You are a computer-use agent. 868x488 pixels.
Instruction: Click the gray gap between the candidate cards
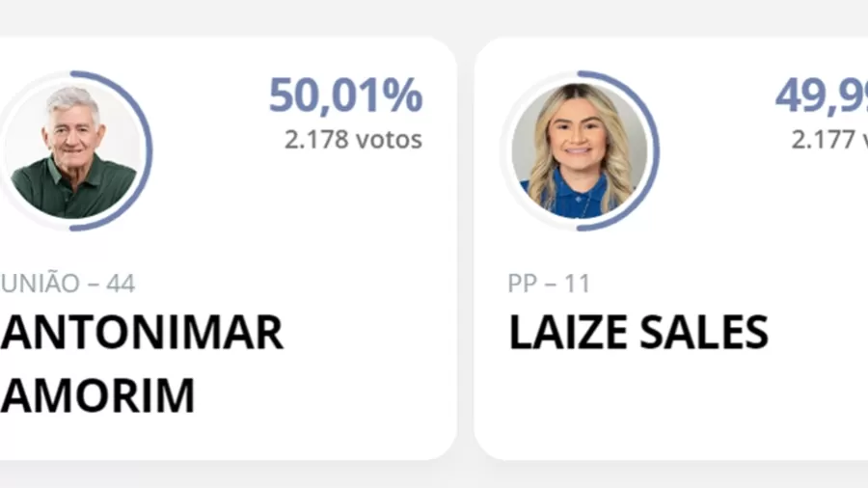click(466, 248)
